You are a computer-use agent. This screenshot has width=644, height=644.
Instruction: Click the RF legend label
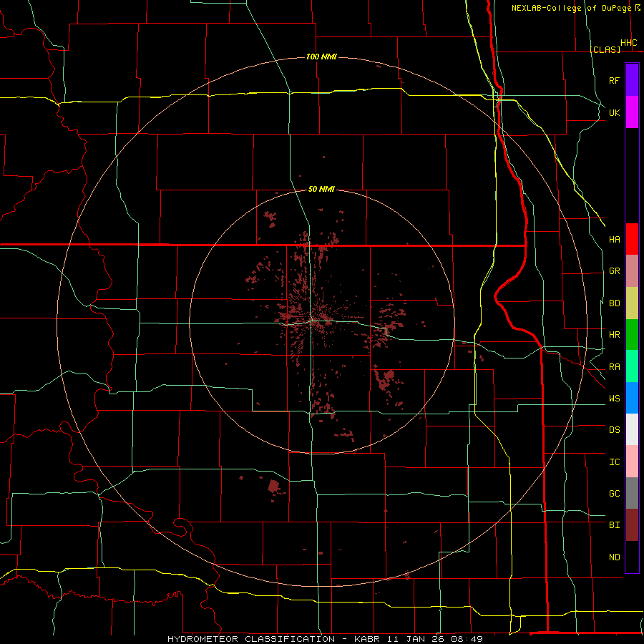click(x=615, y=80)
